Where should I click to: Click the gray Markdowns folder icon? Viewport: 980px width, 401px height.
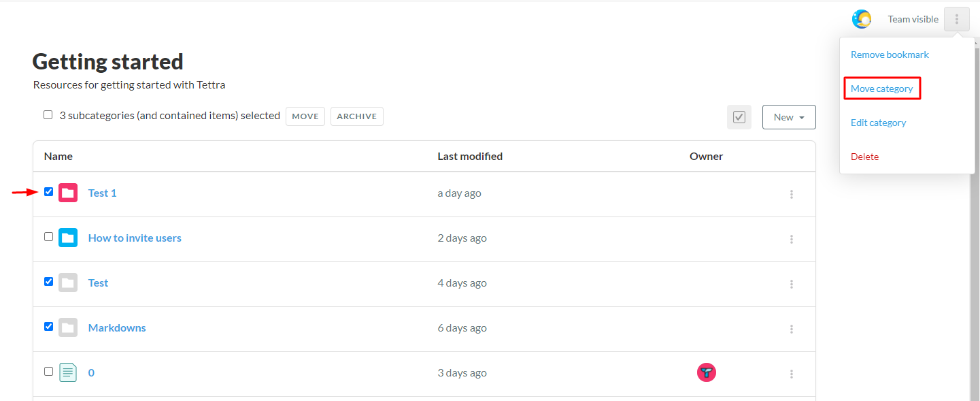click(68, 328)
